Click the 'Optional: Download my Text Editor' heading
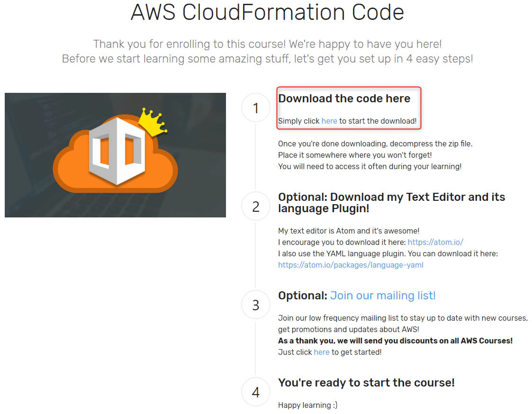This screenshot has width=532, height=414. [x=391, y=203]
